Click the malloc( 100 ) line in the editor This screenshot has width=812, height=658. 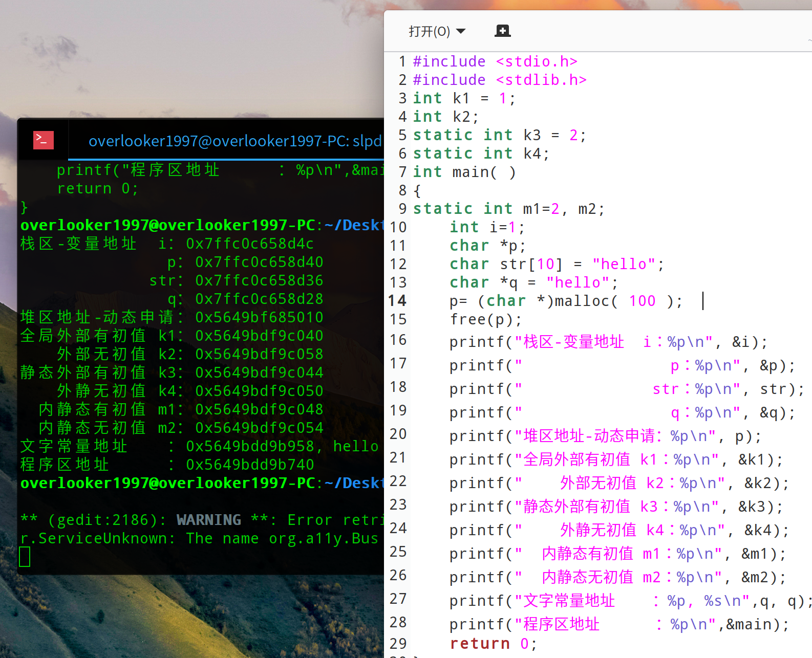pos(566,301)
